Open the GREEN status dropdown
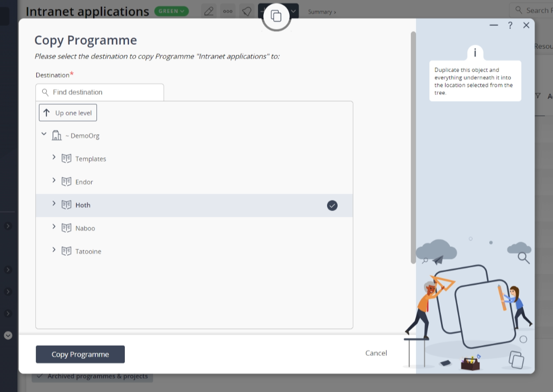 coord(171,11)
